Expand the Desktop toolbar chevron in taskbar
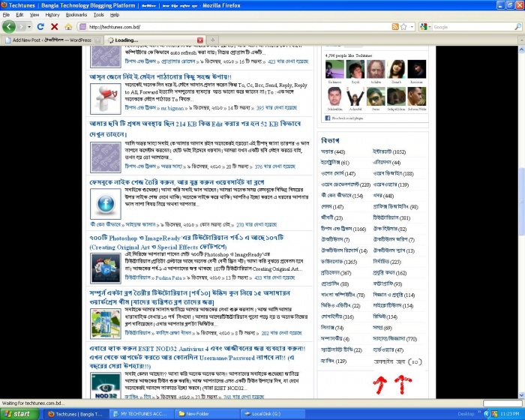The height and width of the screenshot is (420, 525). coord(479,412)
